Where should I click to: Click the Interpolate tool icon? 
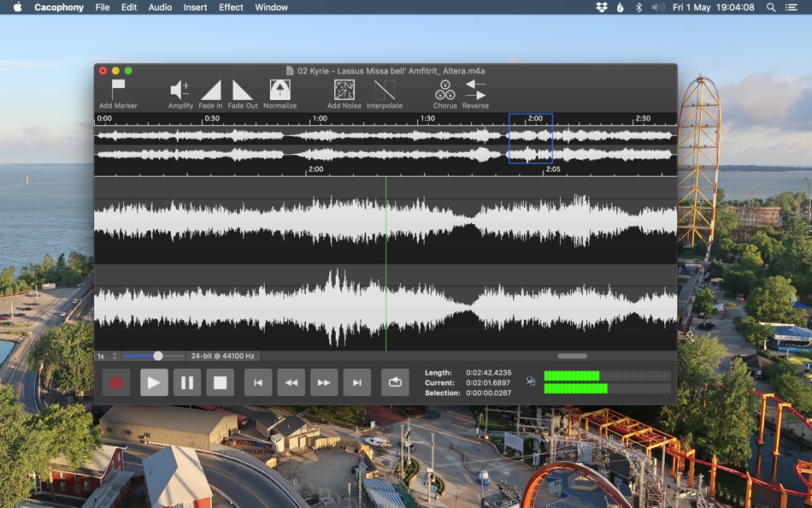tap(385, 90)
